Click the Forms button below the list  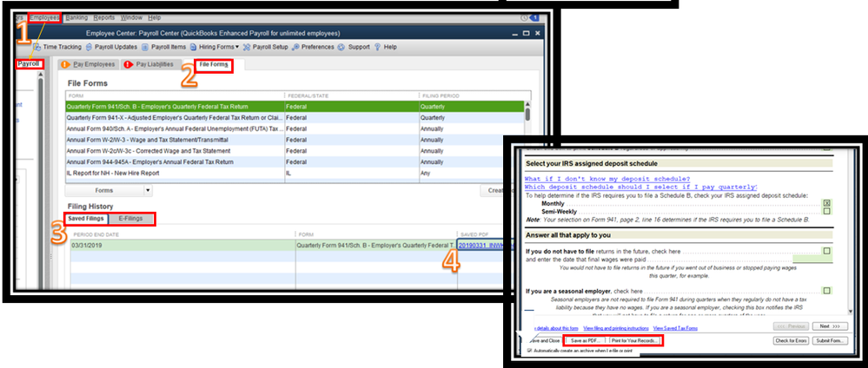(104, 190)
